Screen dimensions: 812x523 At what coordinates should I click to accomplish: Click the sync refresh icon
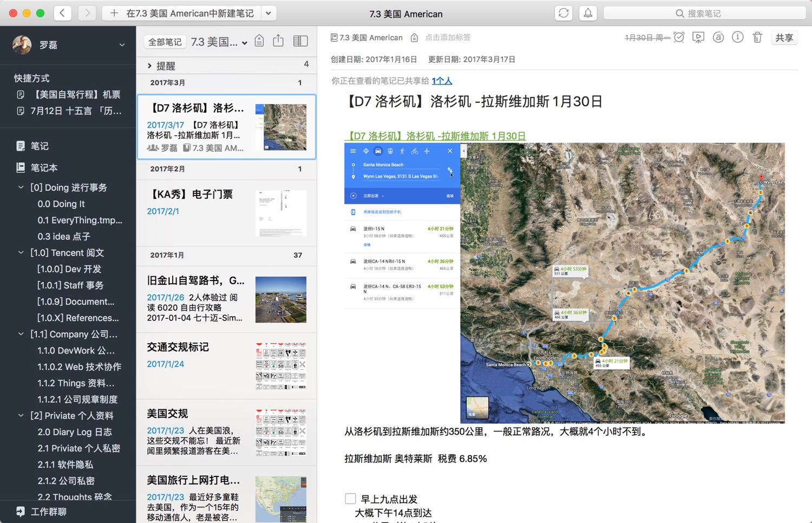pyautogui.click(x=563, y=14)
